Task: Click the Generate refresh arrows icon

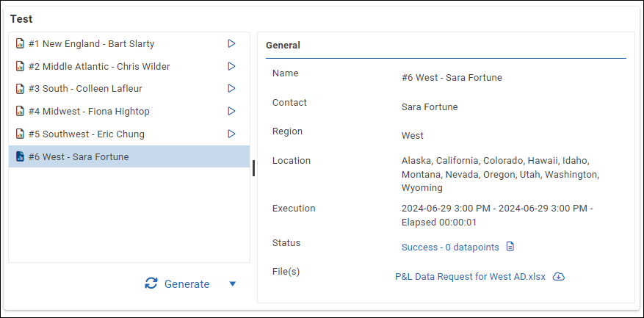Action: [x=151, y=284]
